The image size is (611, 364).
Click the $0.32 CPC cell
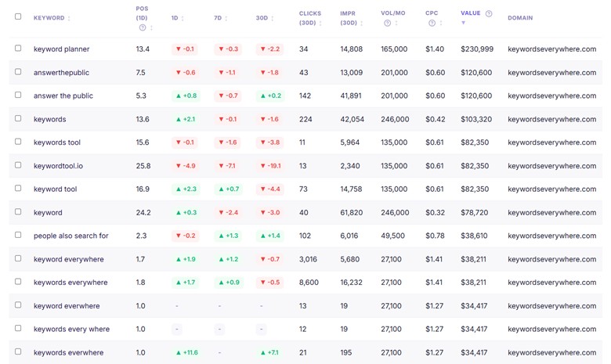click(x=435, y=213)
